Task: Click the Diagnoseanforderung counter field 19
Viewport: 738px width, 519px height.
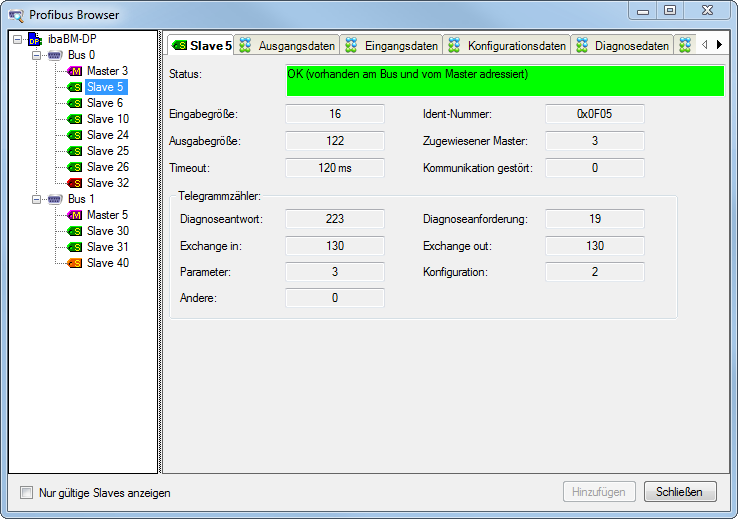Action: [x=594, y=219]
